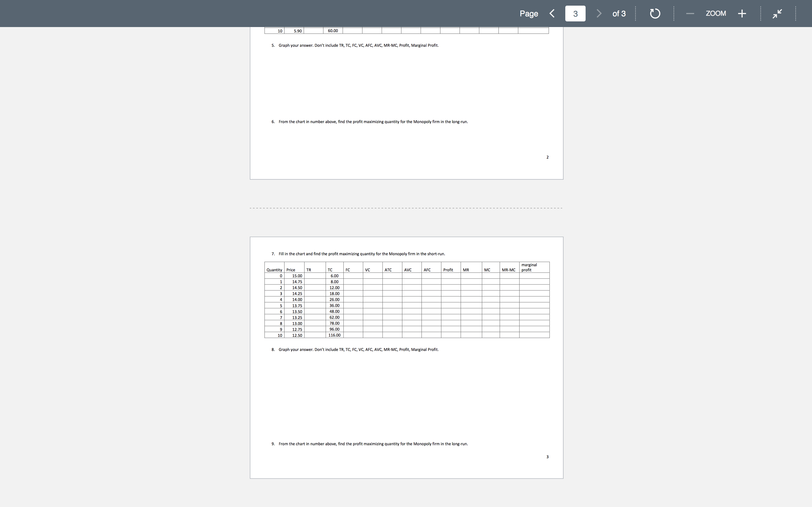812x507 pixels.
Task: Select the page number input showing 3
Action: click(575, 14)
